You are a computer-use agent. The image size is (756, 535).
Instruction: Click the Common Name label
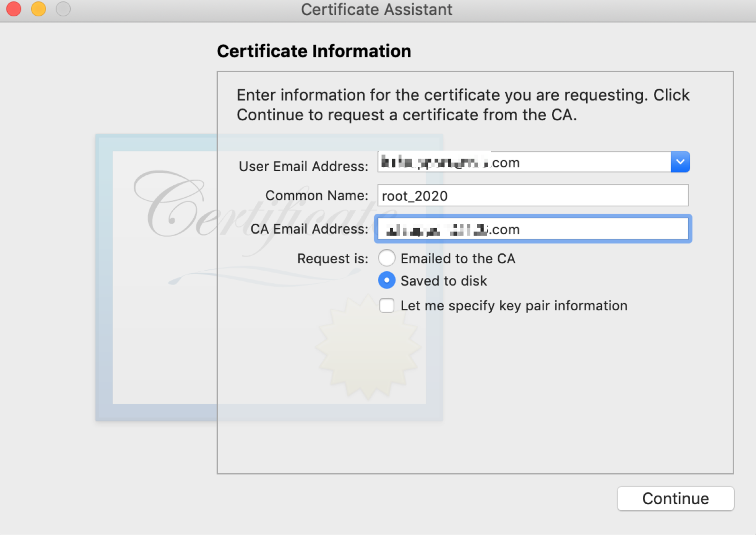click(317, 195)
